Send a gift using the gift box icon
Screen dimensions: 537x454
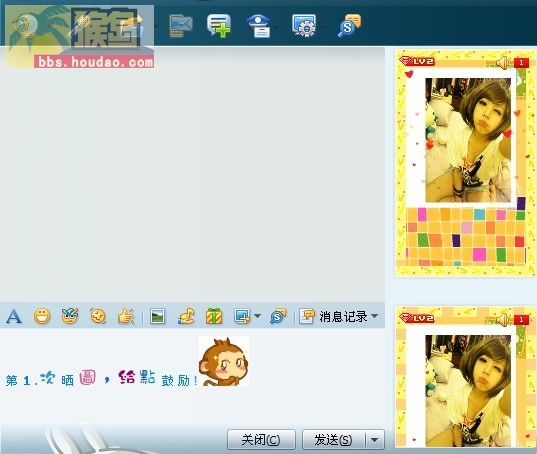point(214,316)
